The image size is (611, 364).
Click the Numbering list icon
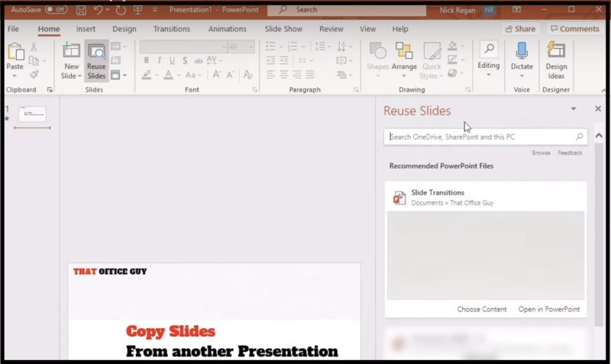point(293,47)
